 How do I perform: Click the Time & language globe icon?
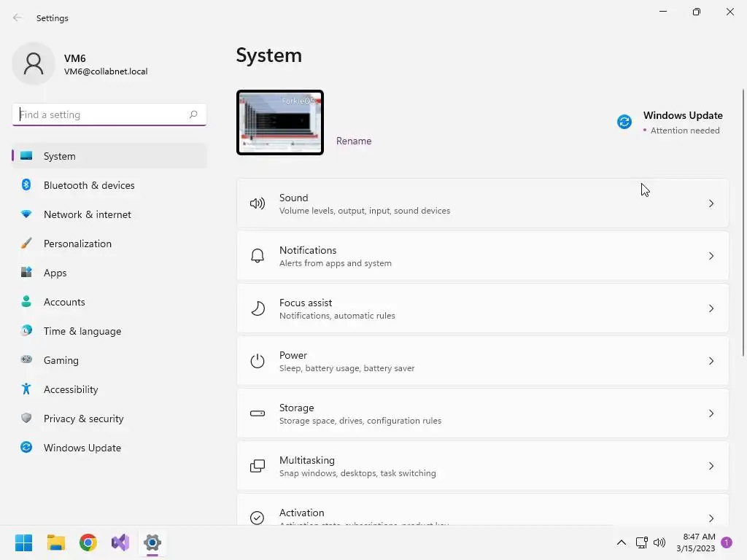coord(26,330)
